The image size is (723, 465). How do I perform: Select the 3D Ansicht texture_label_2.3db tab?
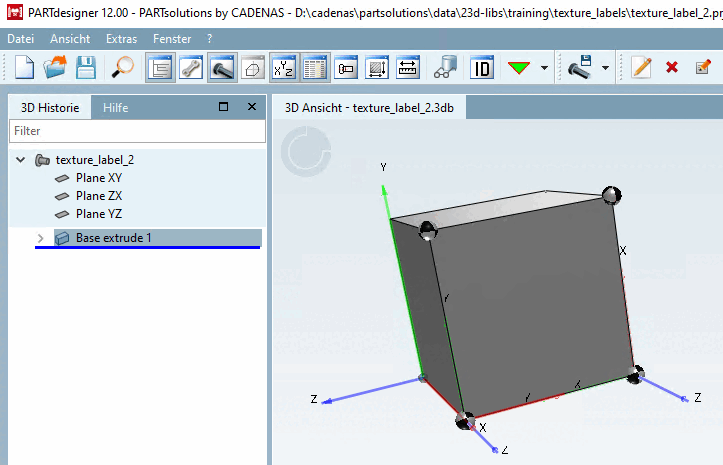369,107
